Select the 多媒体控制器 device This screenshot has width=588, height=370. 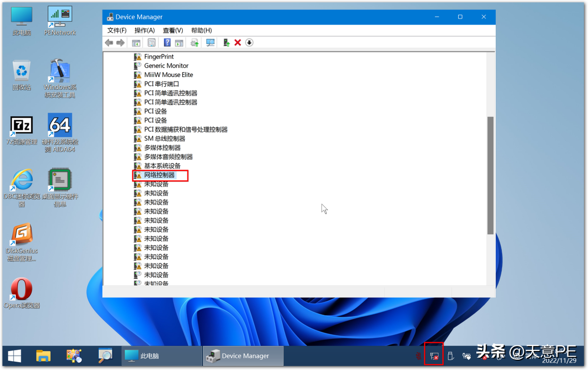(x=162, y=148)
